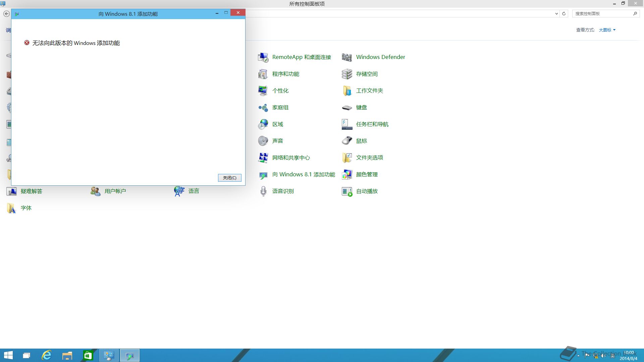Click the search magnifier icon

(x=635, y=14)
